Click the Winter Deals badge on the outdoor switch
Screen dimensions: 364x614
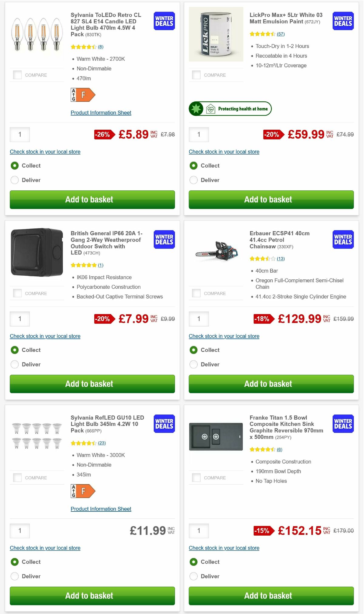pyautogui.click(x=164, y=239)
